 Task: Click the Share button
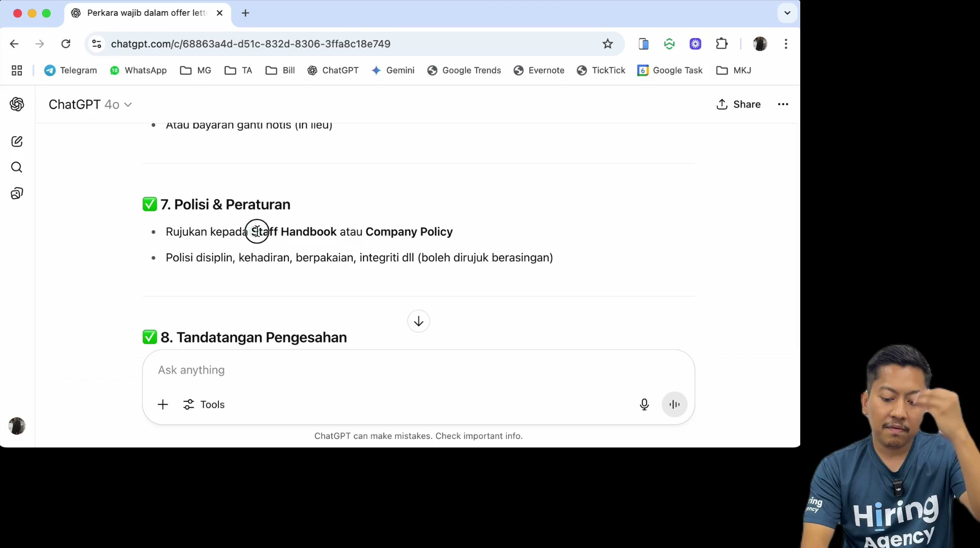click(x=738, y=105)
